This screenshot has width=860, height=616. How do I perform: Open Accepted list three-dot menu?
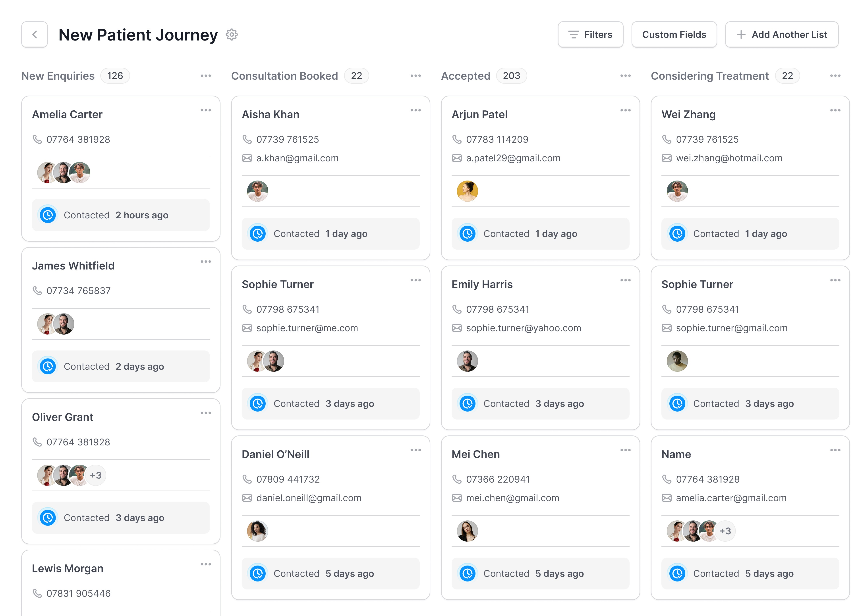pos(625,76)
